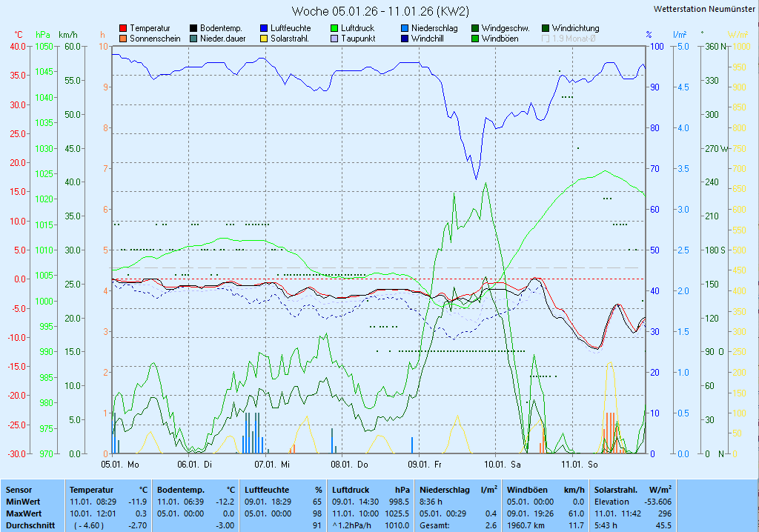Click the Luftdruck column header in table
Screen dimensions: 759x532
tap(351, 490)
